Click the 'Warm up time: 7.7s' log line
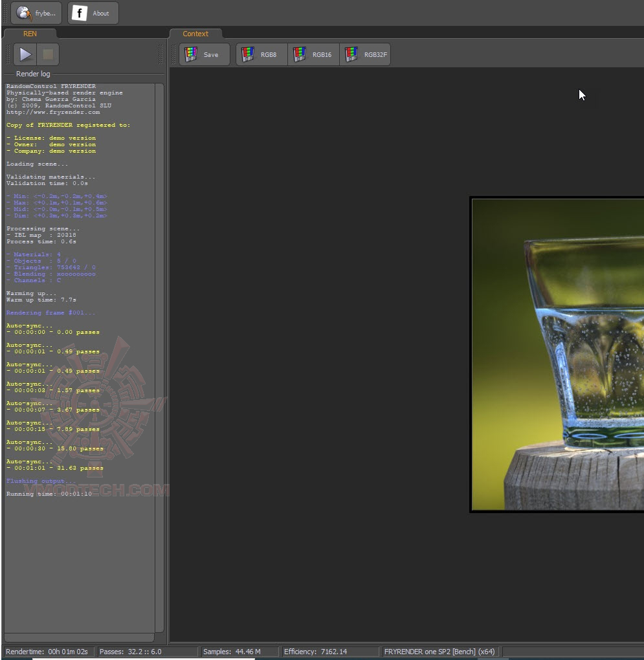This screenshot has height=660, width=644. pyautogui.click(x=41, y=300)
